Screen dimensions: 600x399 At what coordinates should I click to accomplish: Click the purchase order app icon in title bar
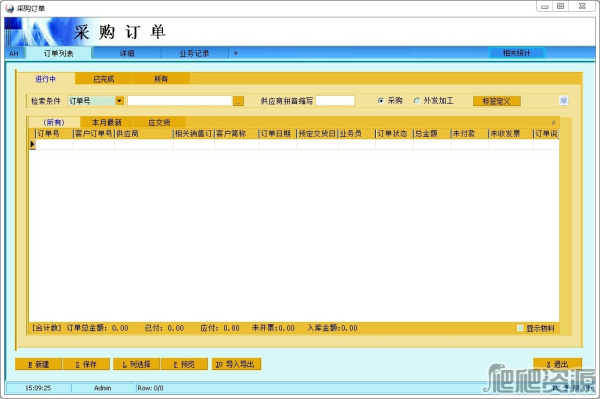click(10, 8)
